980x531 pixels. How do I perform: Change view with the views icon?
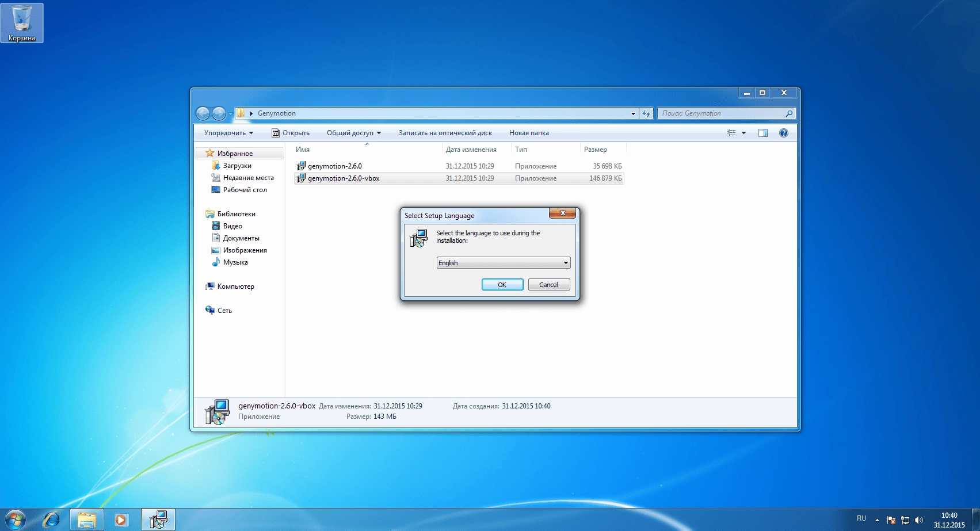[731, 133]
